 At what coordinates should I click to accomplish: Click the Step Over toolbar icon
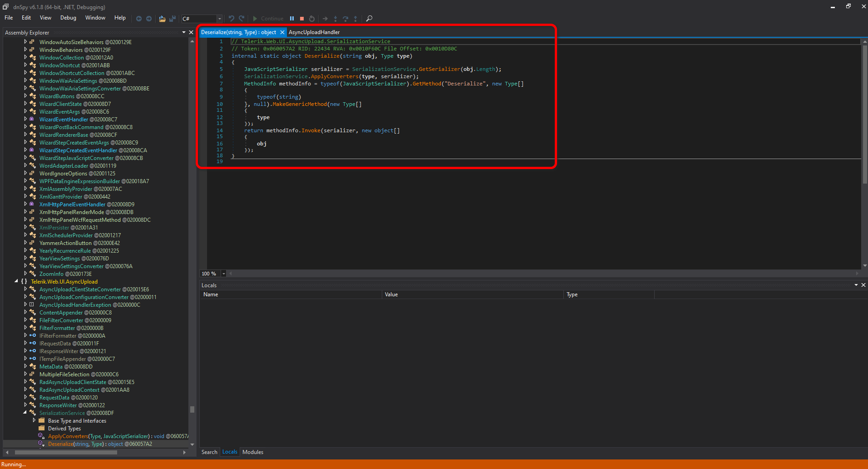pos(345,19)
